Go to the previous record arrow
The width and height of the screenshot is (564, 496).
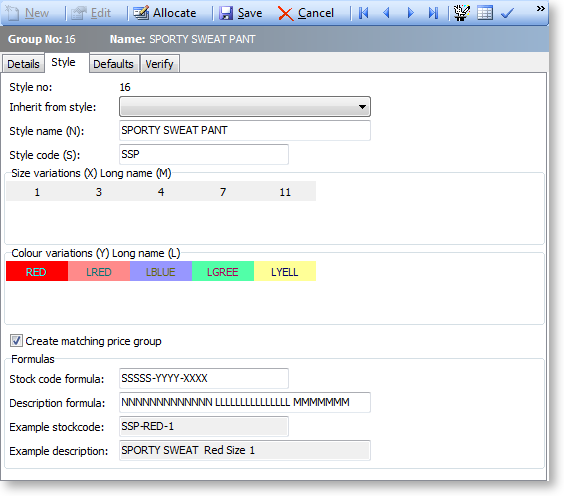[387, 13]
